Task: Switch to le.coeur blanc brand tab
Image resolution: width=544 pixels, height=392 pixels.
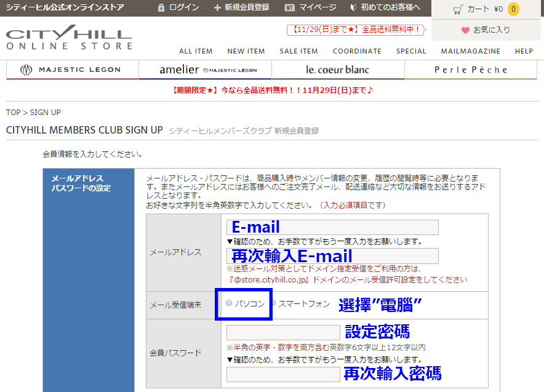Action: click(x=338, y=70)
